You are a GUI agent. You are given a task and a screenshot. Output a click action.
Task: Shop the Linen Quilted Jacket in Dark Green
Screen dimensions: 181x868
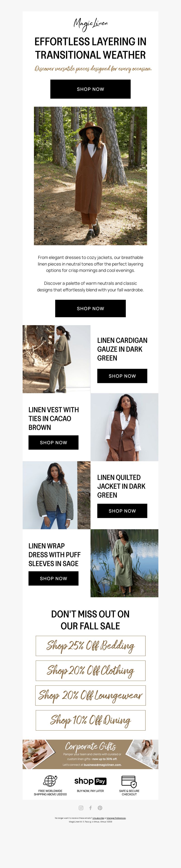click(122, 511)
